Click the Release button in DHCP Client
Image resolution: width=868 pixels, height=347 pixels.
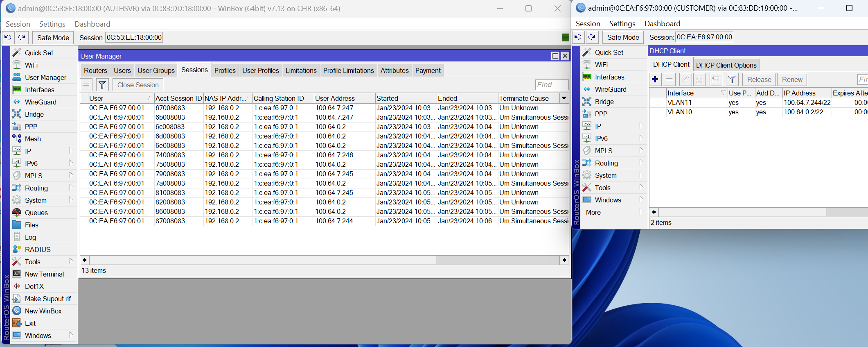759,79
